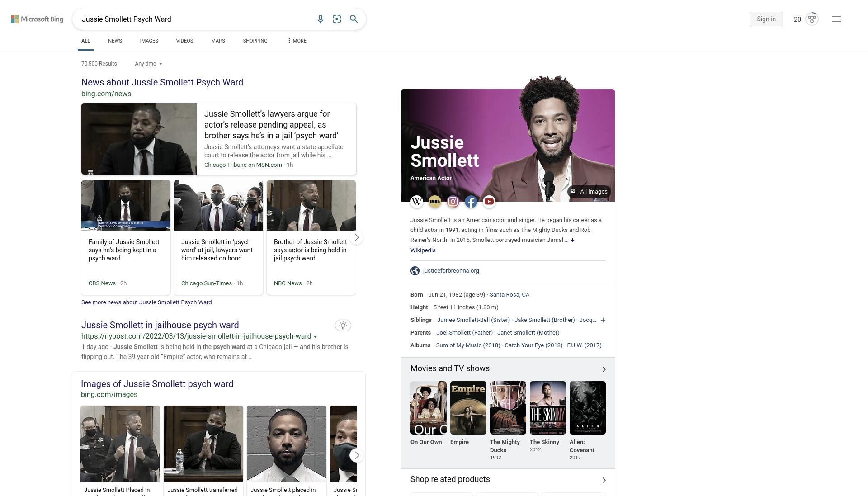This screenshot has height=496, width=868.
Task: Click Jake Smollett brother link
Action: point(545,320)
